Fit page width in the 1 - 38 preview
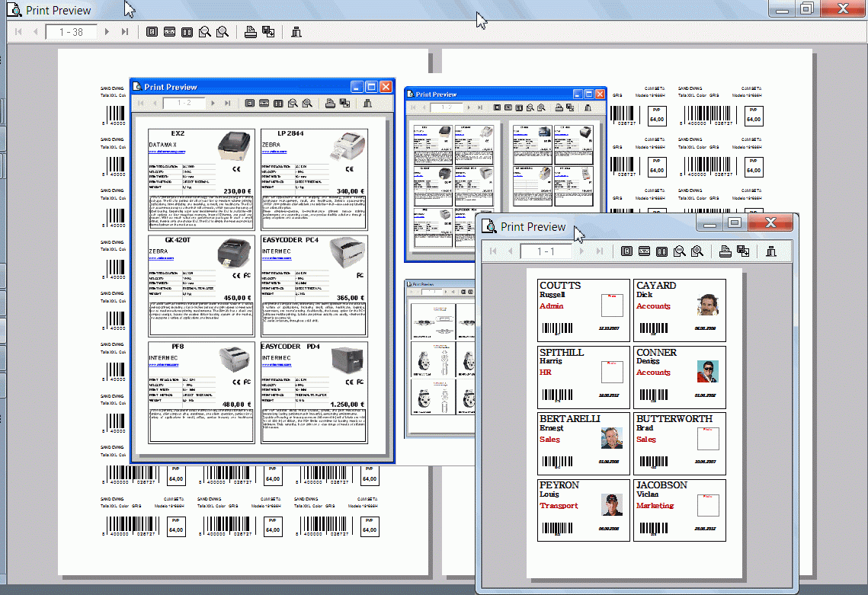 pyautogui.click(x=169, y=32)
